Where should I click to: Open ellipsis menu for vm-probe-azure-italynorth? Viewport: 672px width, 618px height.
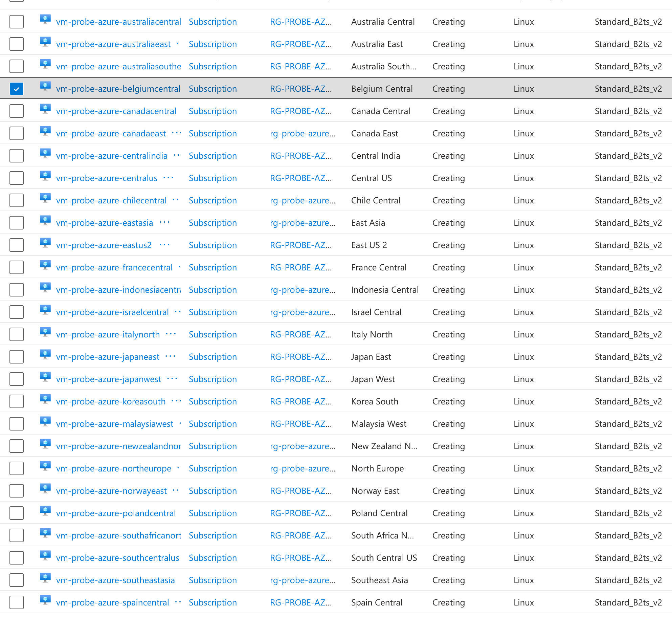pos(171,334)
